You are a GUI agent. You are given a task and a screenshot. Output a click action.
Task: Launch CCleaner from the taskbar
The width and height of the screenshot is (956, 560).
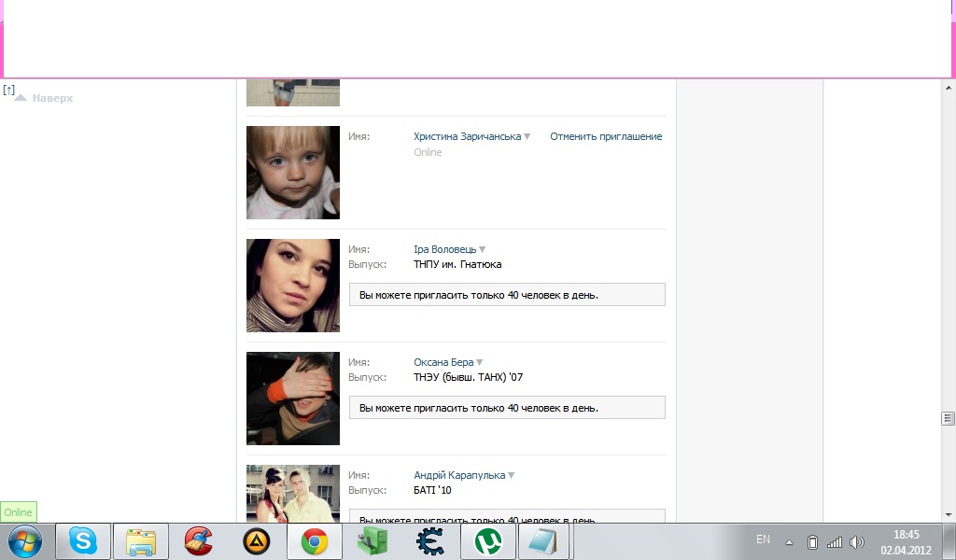coord(198,541)
